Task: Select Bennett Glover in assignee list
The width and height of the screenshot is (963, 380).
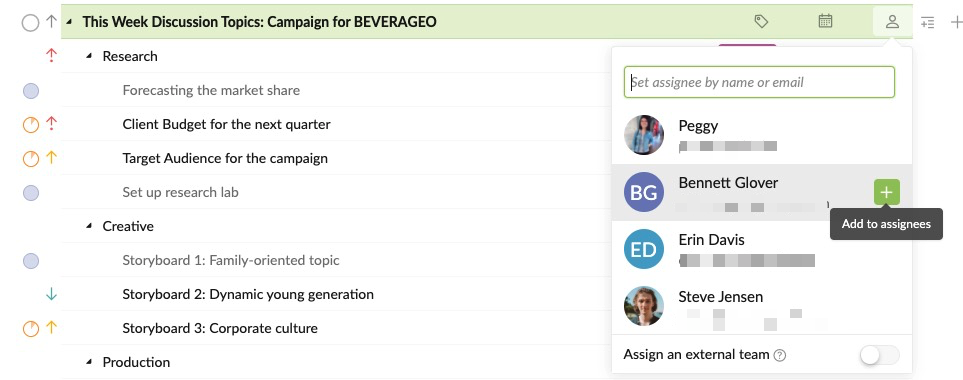Action: [x=762, y=192]
